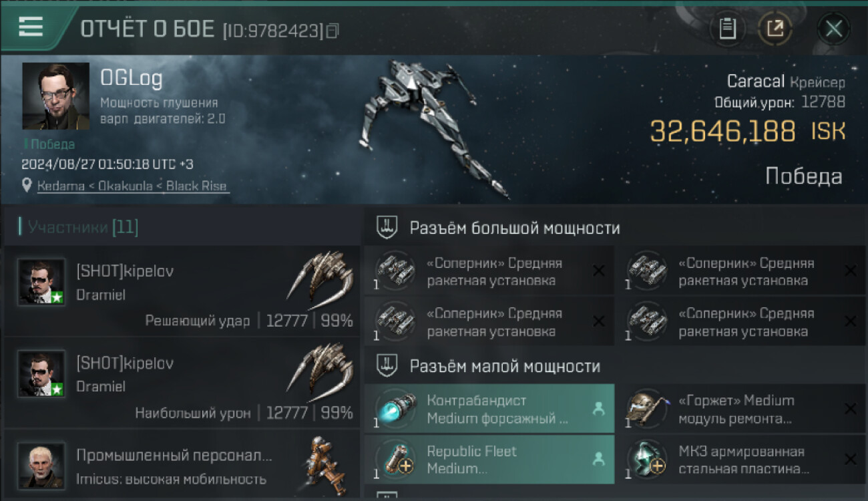Viewport: 868px width, 501px height.
Task: Open the hamburger menu button
Action: (x=31, y=27)
